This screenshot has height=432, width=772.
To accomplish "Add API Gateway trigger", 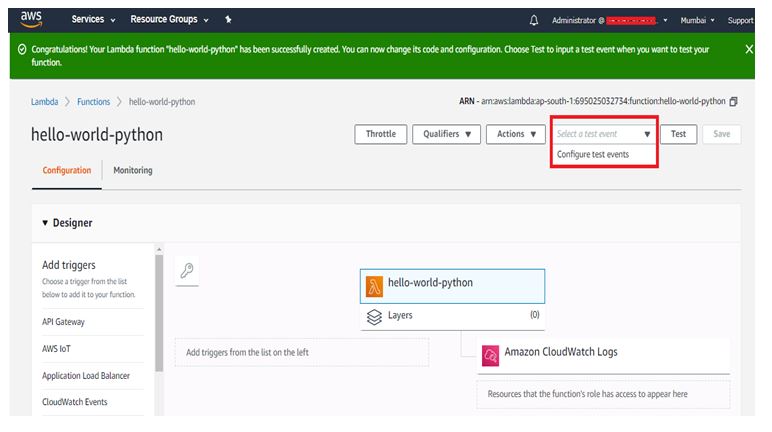I will point(63,322).
